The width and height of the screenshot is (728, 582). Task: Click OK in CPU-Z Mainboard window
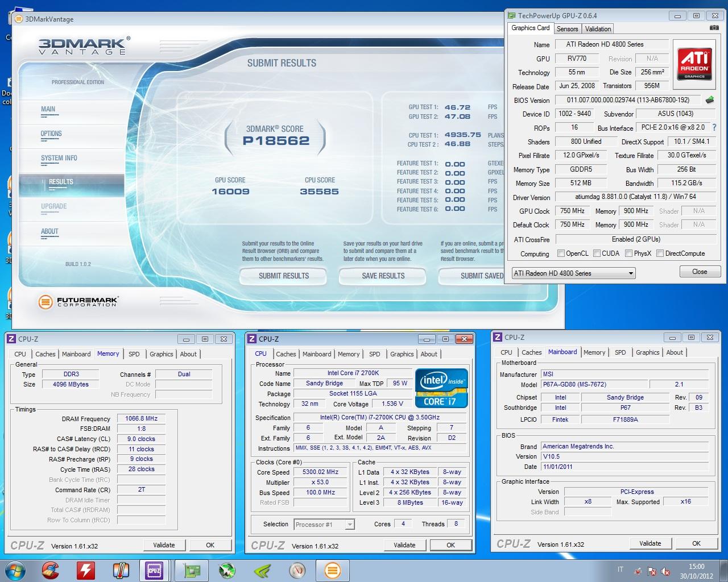696,543
